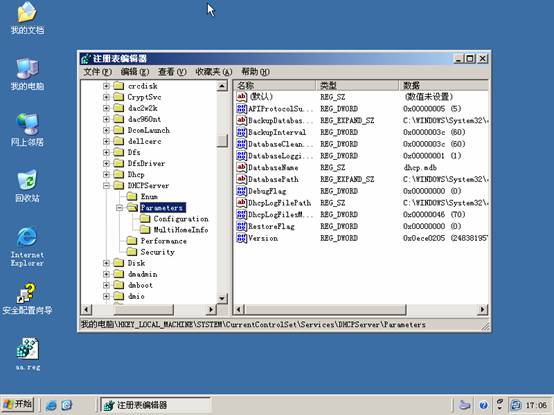Viewport: 554px width, 415px height.
Task: Open the 编辑(E) menu
Action: 135,72
